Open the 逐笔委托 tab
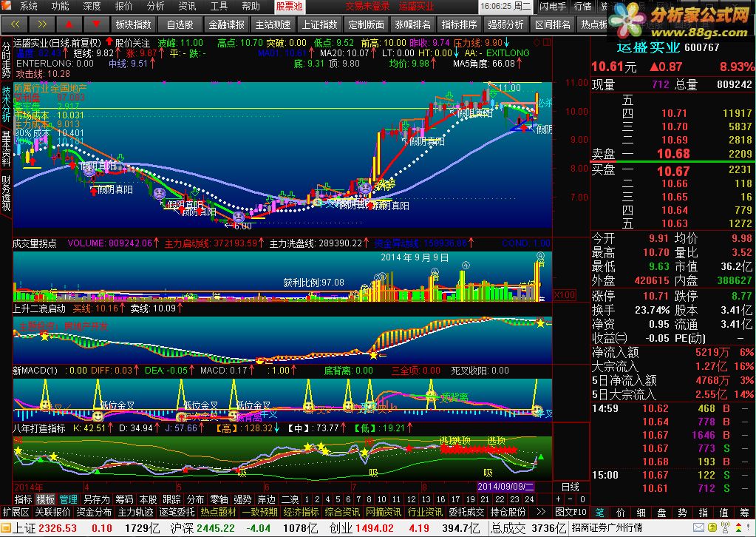Viewport: 756px width, 537px height. (177, 512)
